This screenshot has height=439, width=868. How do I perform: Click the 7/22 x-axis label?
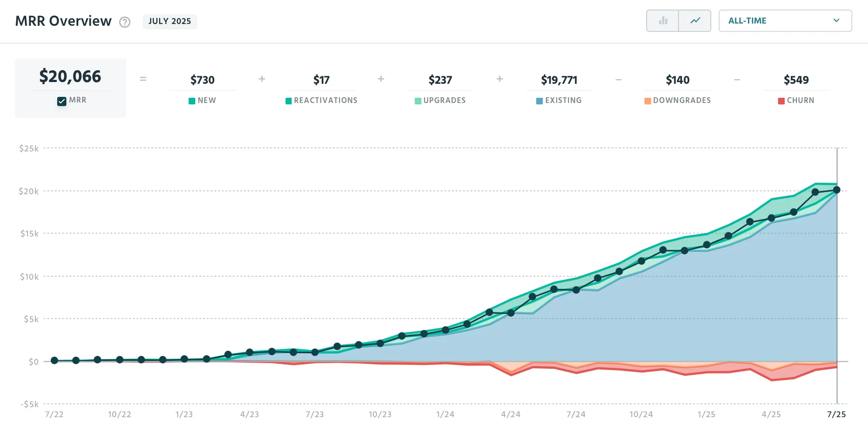[54, 415]
